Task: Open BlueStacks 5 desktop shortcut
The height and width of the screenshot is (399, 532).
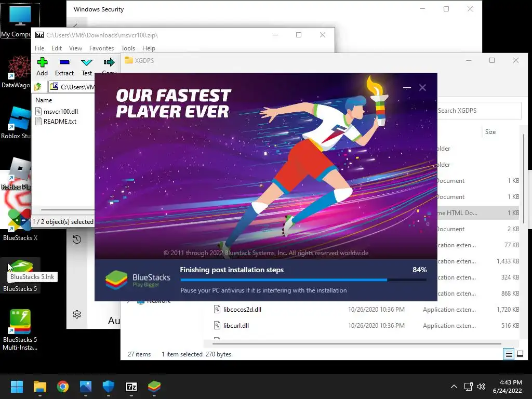Action: tap(20, 275)
